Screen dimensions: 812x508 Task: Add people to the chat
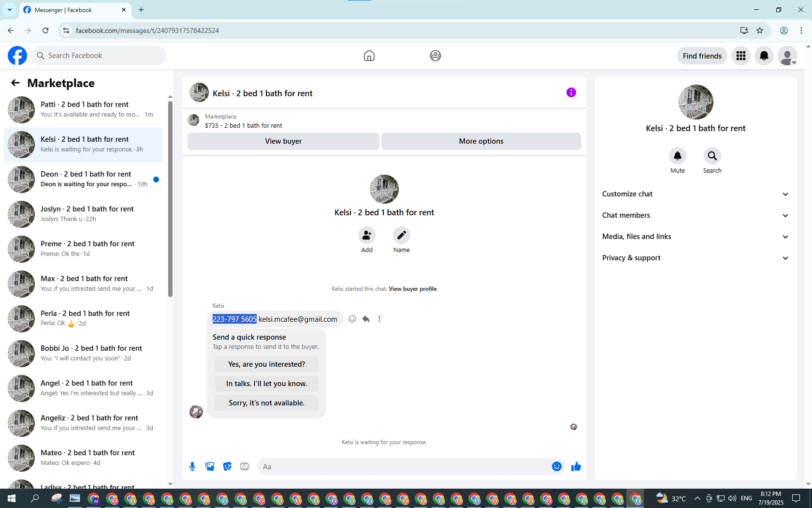367,235
